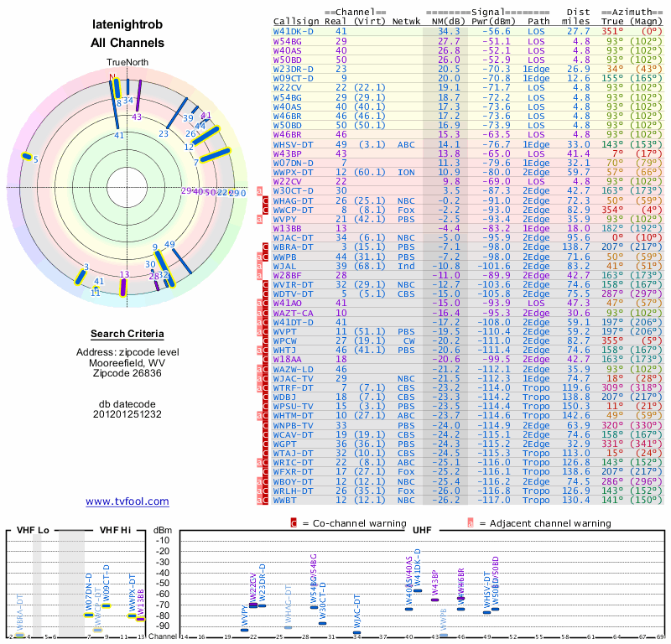Click channel 7 bar on radar plot
Viewport: 671px width, 644px height.
coord(216,155)
